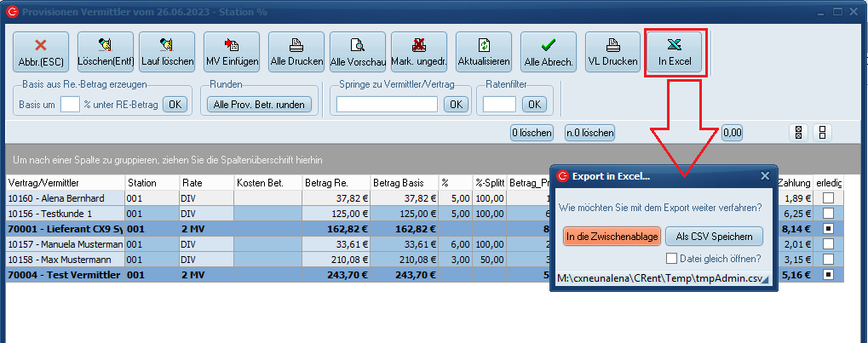Click the Lauf löschen toolbar button
Screen dimensions: 868x343
tap(167, 53)
